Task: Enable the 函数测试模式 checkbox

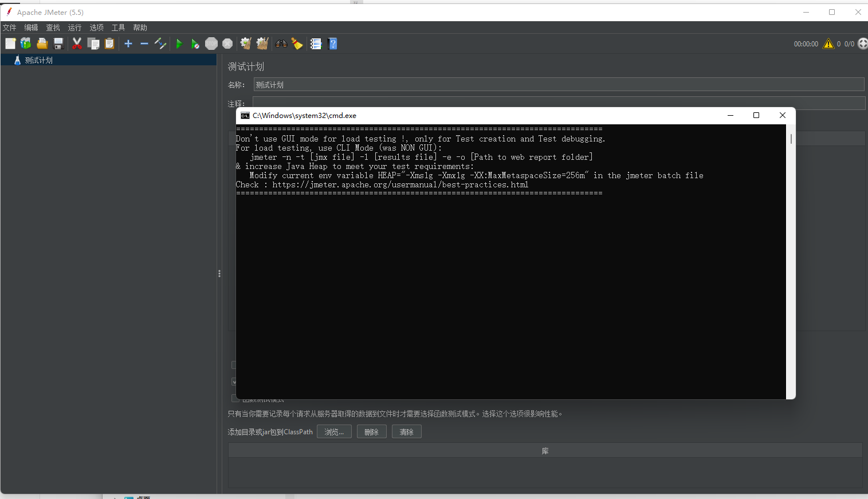Action: tap(235, 398)
